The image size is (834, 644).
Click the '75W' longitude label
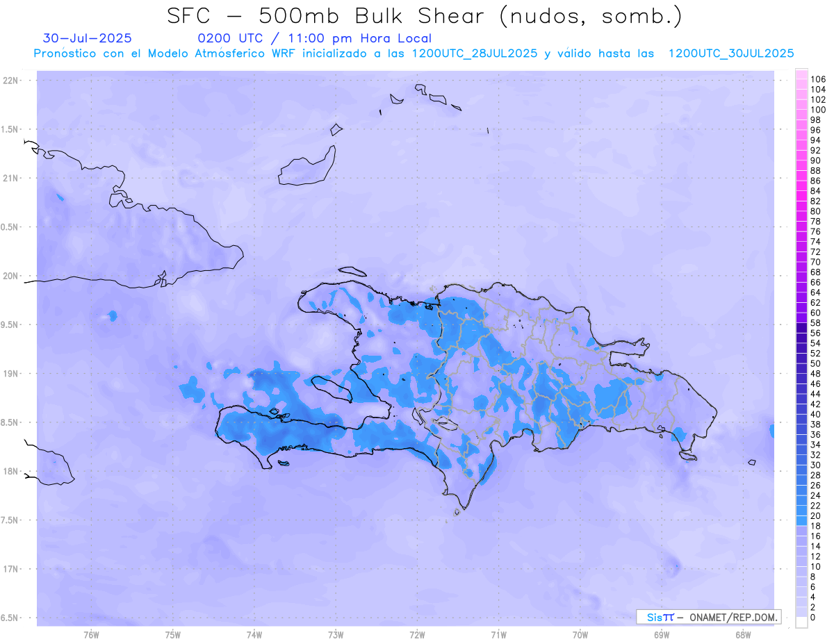click(x=173, y=635)
